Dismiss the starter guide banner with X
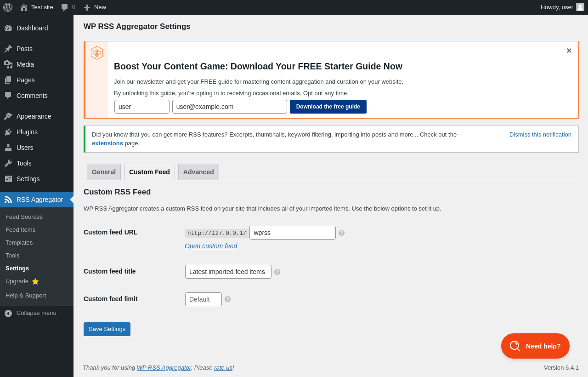 (x=569, y=51)
